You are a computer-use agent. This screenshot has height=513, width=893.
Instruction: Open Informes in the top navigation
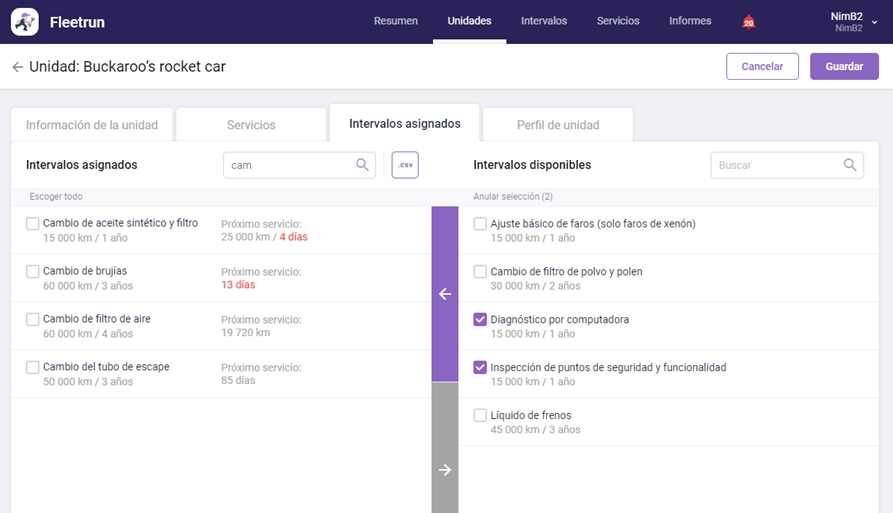click(690, 21)
